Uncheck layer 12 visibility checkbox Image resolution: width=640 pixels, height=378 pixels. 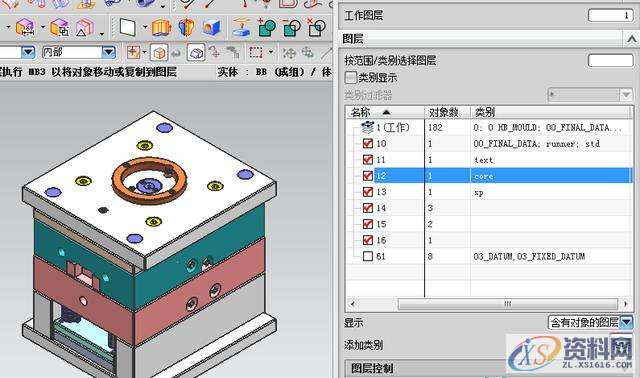(x=368, y=176)
